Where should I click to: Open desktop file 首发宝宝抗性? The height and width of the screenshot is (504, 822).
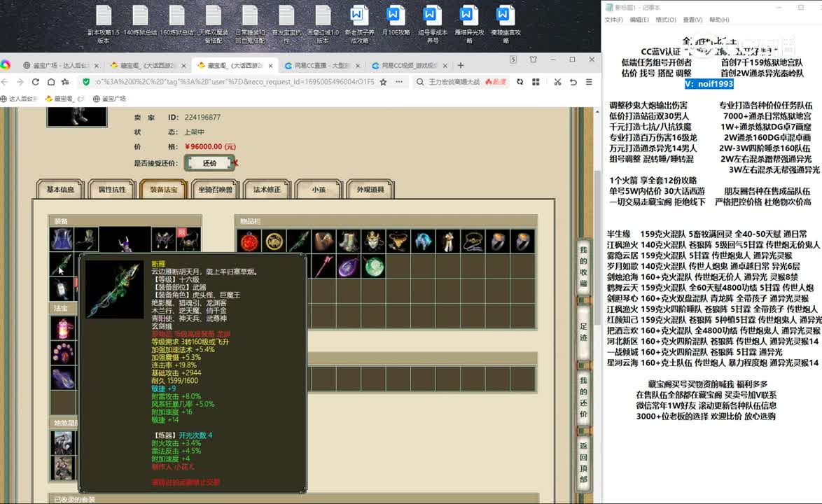pos(286,24)
